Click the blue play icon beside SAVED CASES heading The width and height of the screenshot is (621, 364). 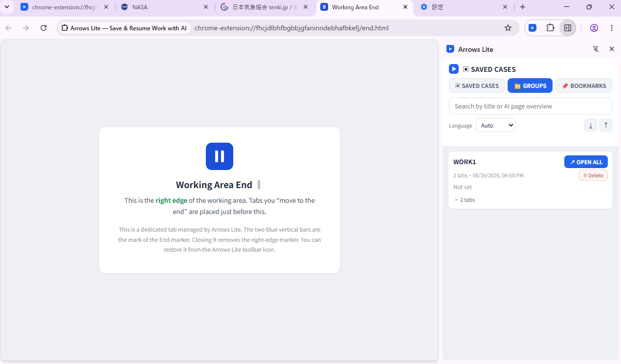click(x=454, y=69)
